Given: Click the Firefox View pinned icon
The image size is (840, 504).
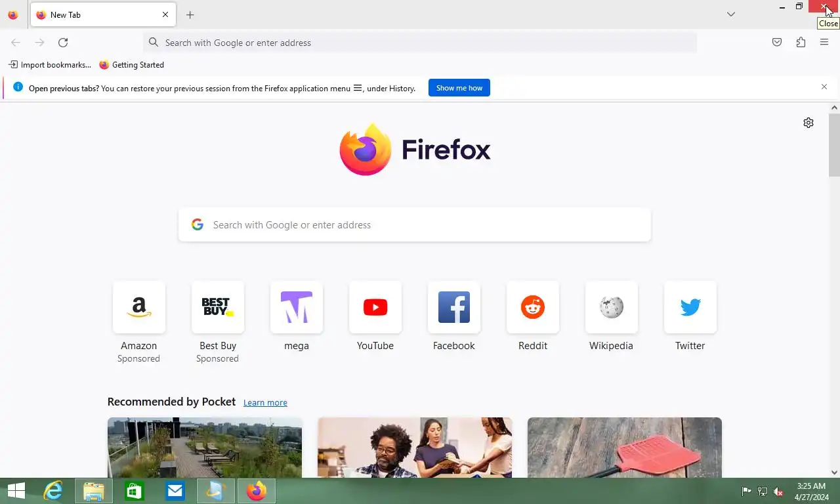Looking at the screenshot, I should 12,14.
